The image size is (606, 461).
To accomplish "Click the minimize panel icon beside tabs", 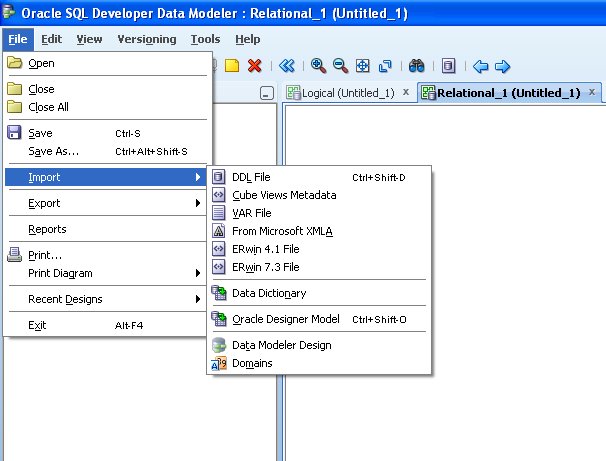I will tap(267, 93).
